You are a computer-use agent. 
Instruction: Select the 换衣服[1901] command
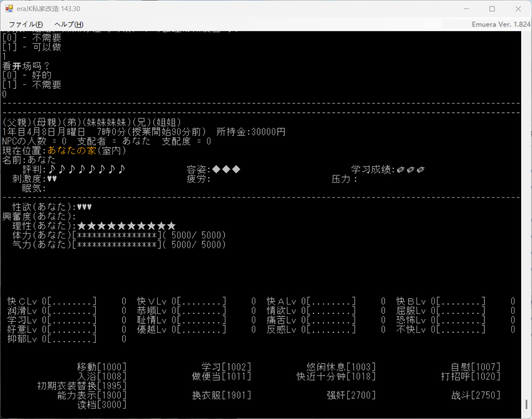[221, 395]
